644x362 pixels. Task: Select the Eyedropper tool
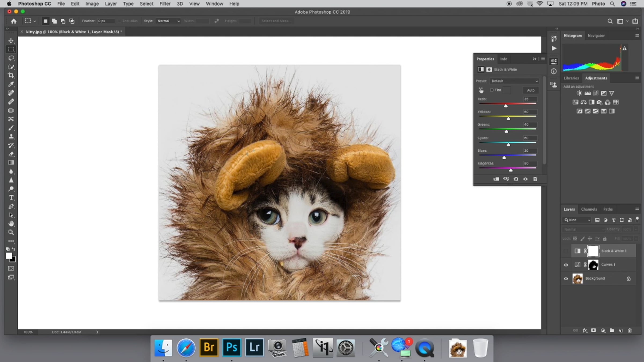tap(11, 84)
